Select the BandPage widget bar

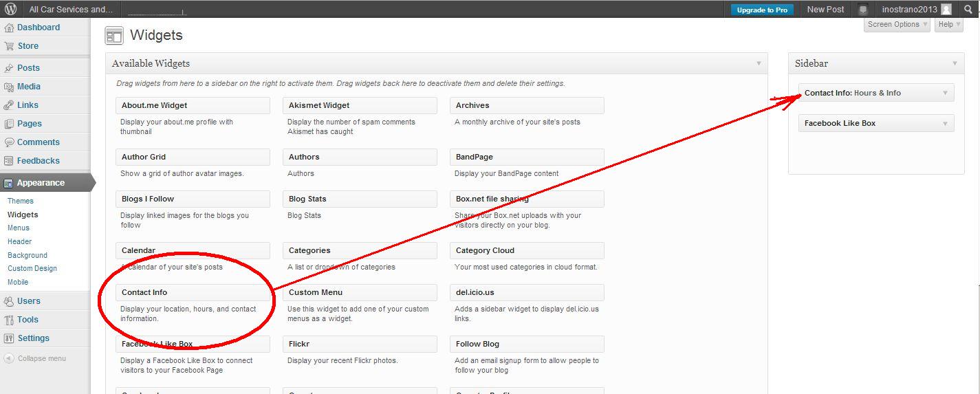pos(527,157)
